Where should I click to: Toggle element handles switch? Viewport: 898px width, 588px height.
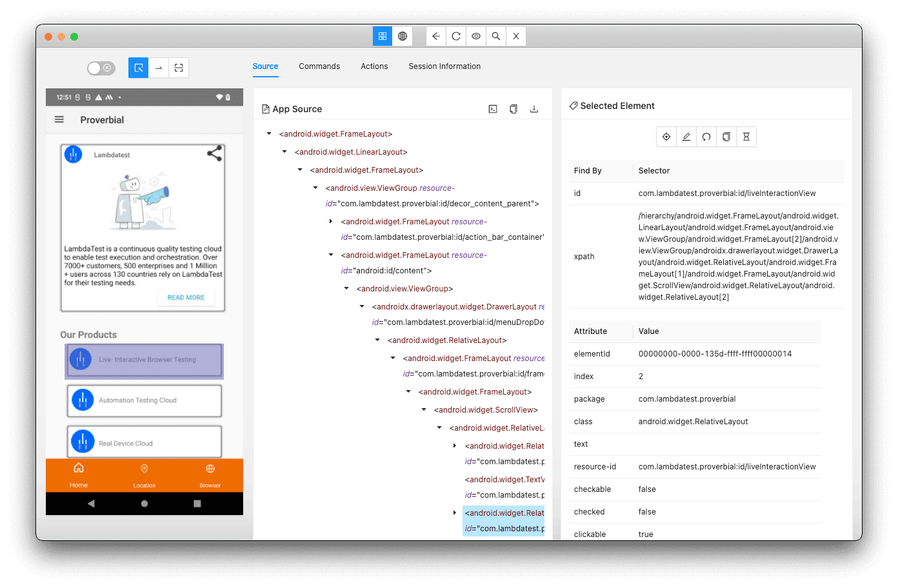101,68
